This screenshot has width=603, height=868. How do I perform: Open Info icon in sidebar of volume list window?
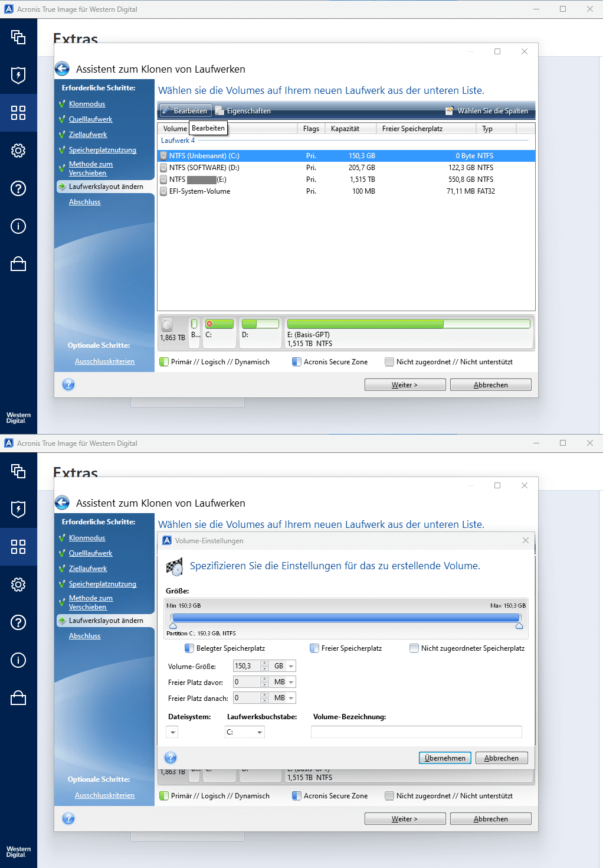(18, 226)
